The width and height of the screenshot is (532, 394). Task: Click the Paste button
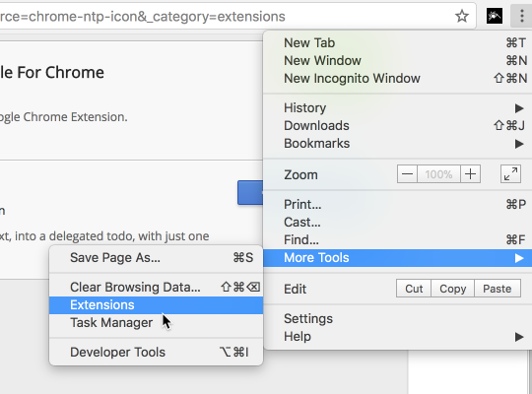(498, 289)
